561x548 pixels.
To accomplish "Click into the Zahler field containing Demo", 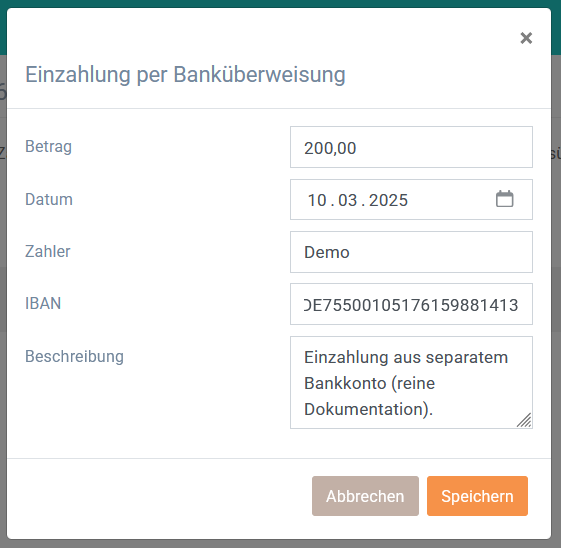I will [x=411, y=252].
